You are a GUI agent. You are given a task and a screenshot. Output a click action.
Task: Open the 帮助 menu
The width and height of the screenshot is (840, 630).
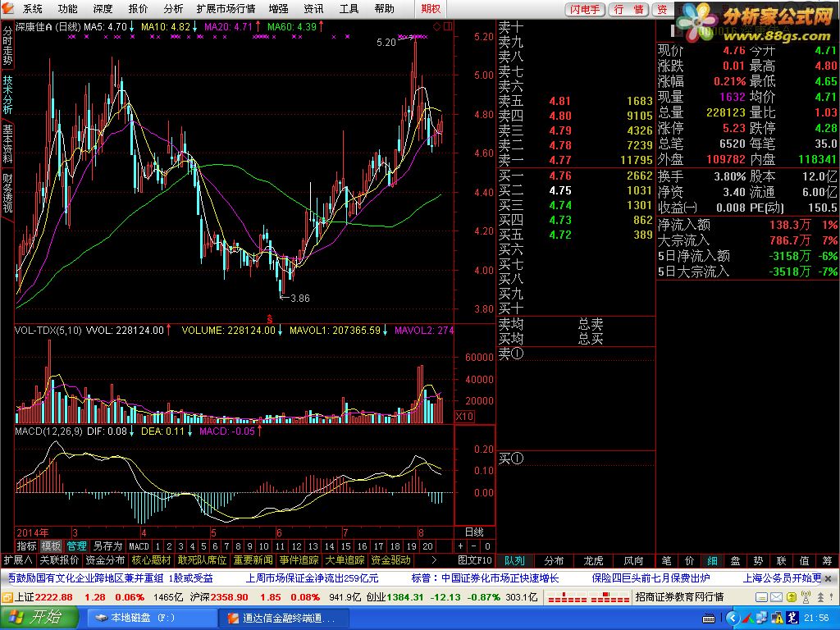[384, 8]
